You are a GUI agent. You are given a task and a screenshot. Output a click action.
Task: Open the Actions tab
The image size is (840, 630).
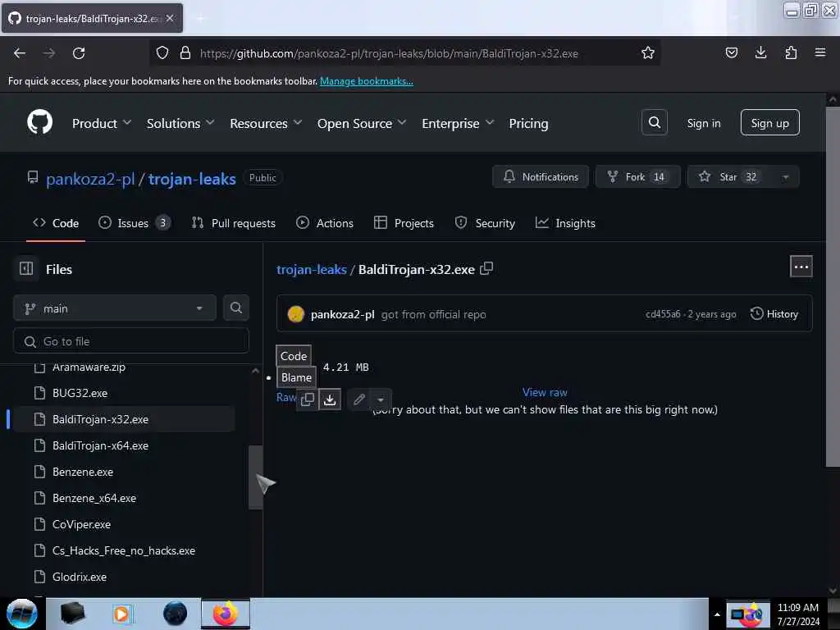[325, 223]
